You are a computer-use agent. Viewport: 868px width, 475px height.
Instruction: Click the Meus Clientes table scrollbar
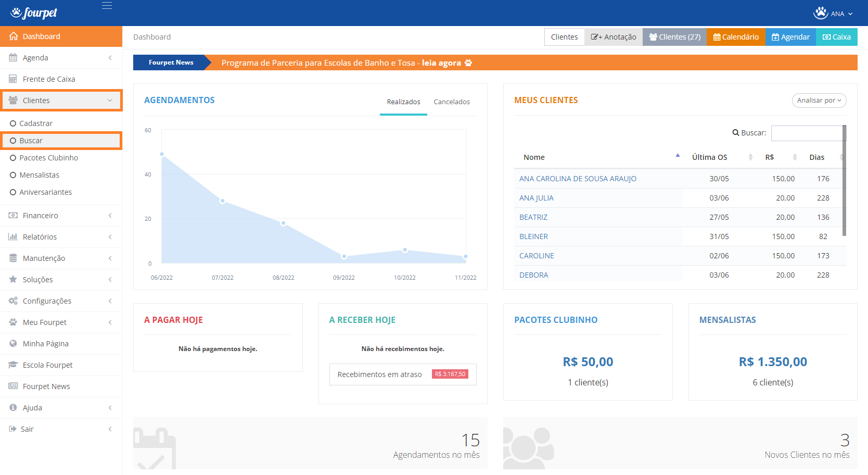click(x=844, y=180)
